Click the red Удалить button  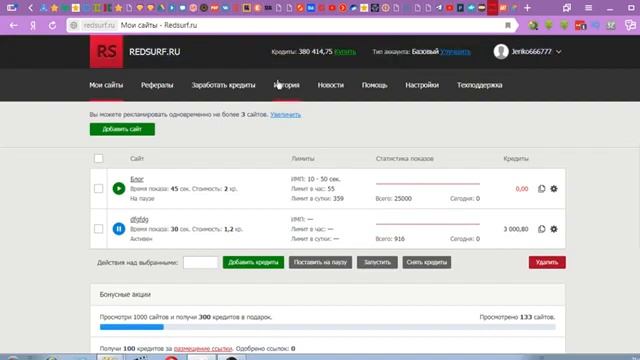(547, 262)
